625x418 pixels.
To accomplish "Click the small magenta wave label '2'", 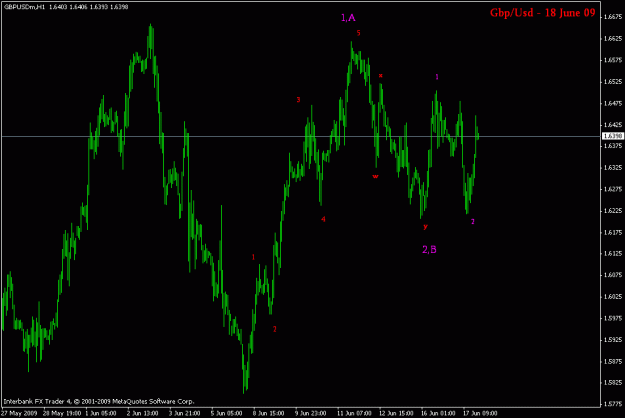I will [473, 221].
